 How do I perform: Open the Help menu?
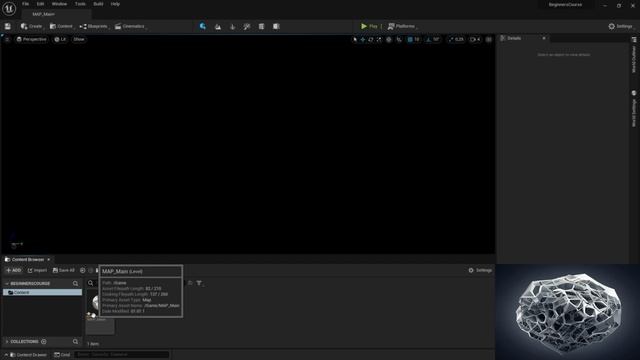pos(115,4)
